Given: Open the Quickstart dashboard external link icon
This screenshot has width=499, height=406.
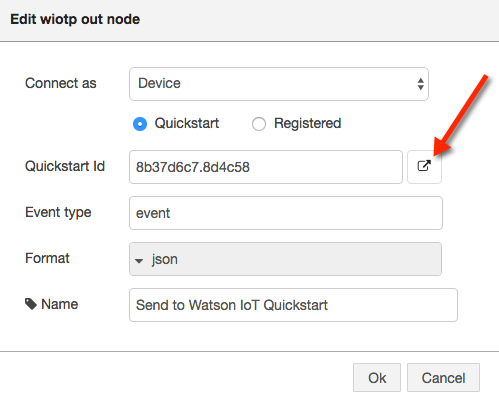Looking at the screenshot, I should point(424,167).
